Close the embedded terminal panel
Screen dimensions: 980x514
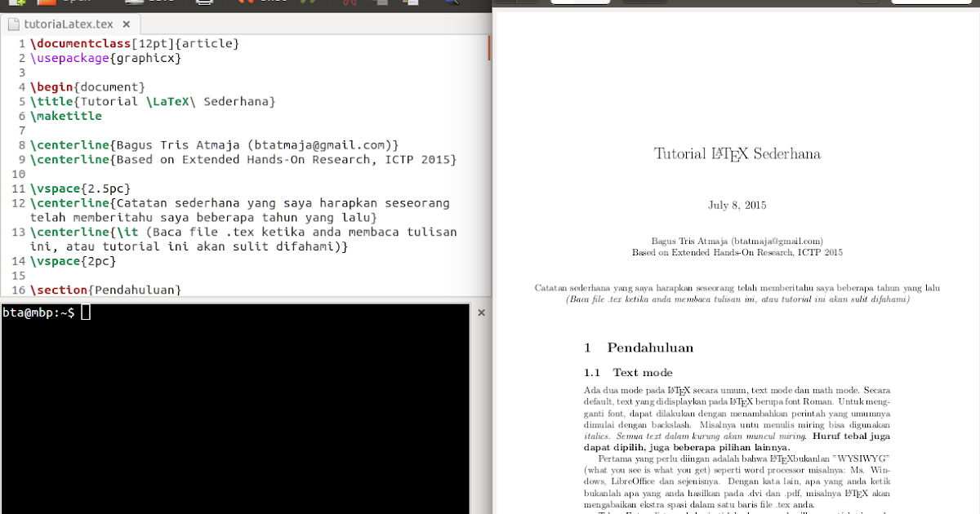click(481, 312)
